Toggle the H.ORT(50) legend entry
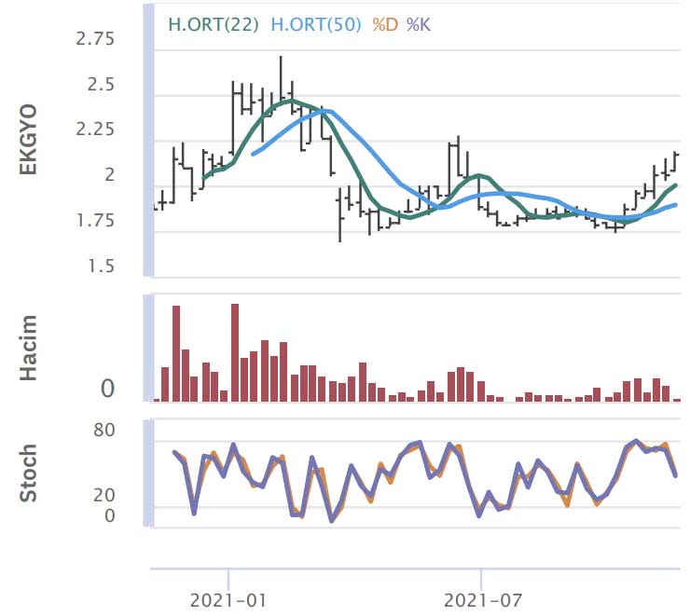690x616 pixels. (317, 24)
